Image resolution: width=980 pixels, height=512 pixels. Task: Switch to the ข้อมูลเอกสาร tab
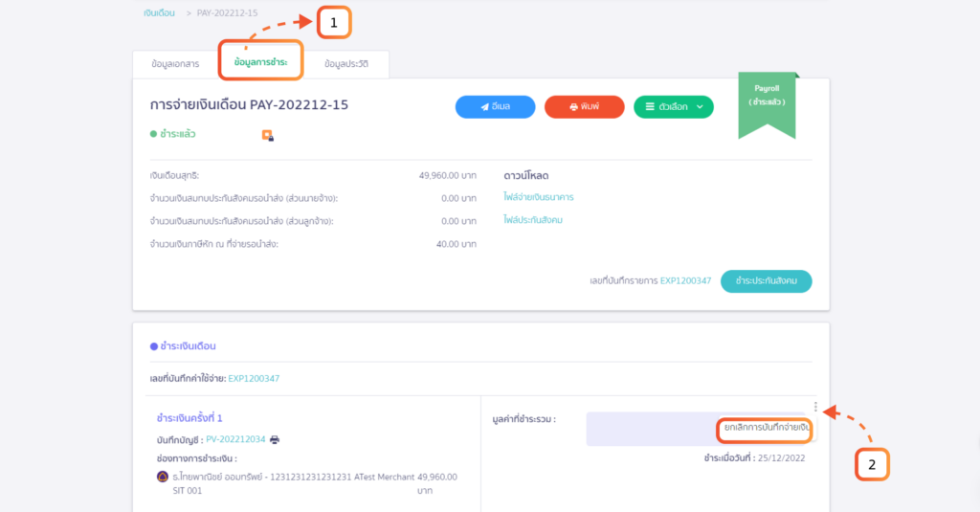tap(175, 63)
